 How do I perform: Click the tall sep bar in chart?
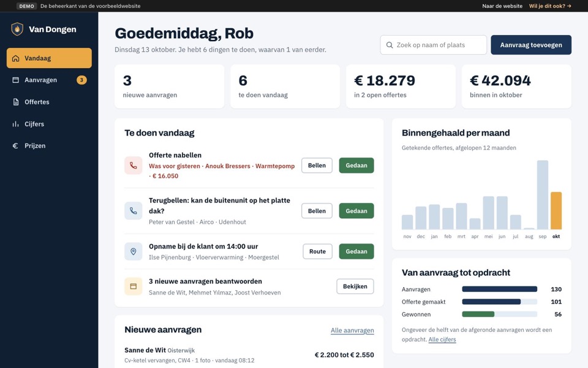[x=543, y=195]
